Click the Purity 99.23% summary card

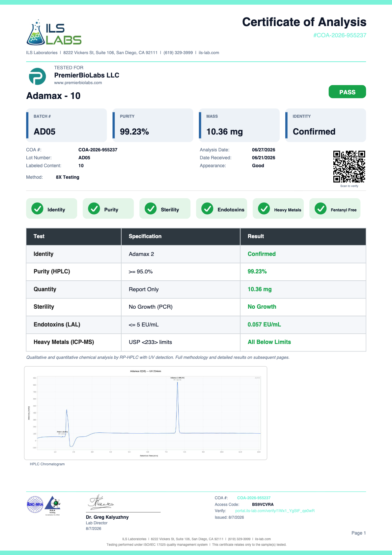click(153, 125)
